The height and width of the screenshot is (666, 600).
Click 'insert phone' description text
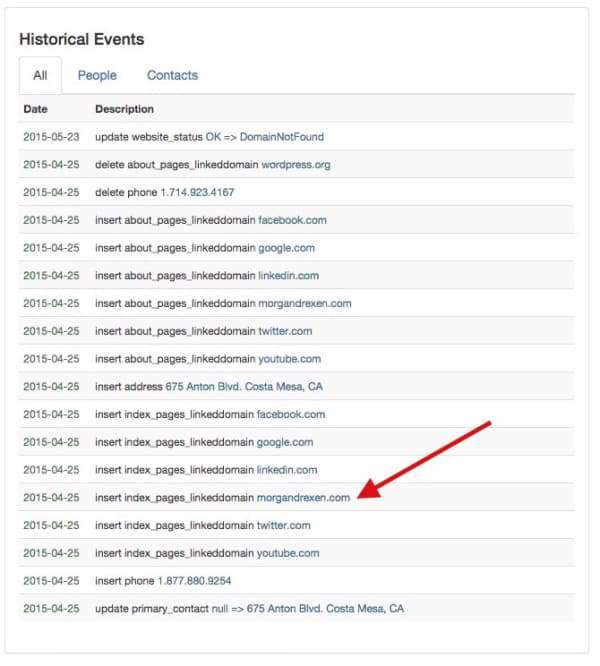coord(125,581)
